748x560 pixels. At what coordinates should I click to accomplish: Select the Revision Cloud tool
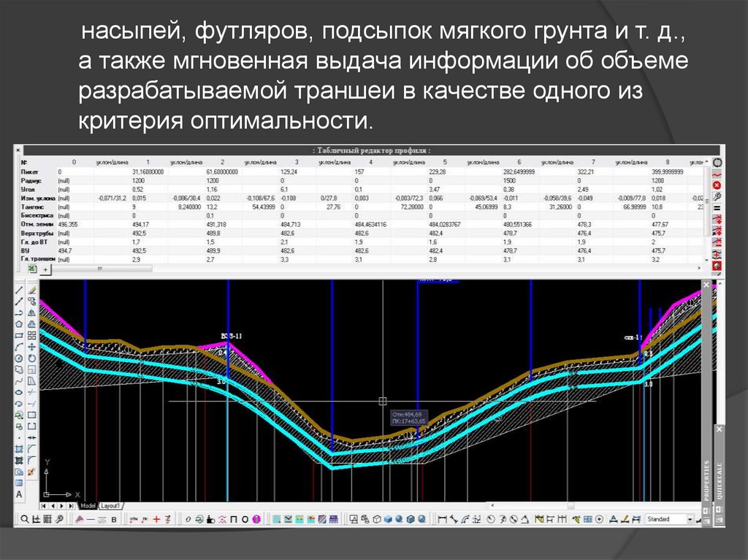(19, 370)
